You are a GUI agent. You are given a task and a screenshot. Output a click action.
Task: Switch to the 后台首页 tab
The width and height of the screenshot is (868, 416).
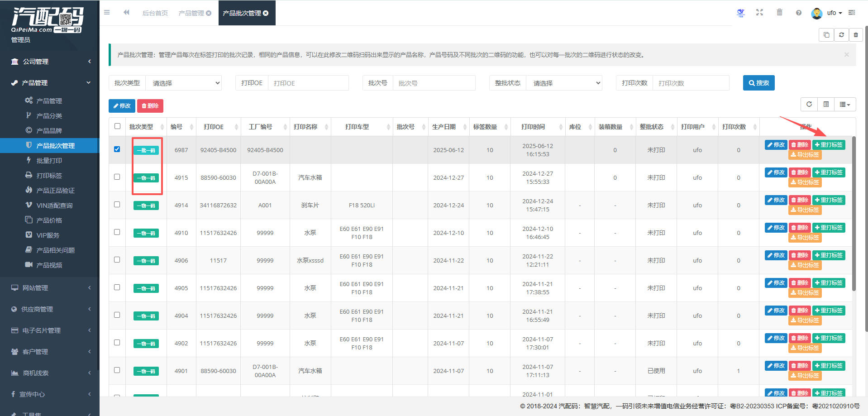(x=155, y=13)
